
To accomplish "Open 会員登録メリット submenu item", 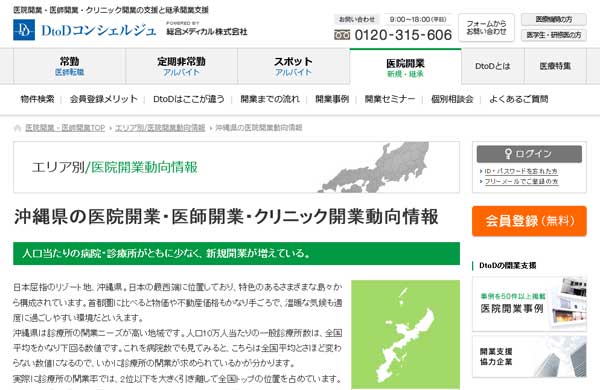I will click(103, 99).
